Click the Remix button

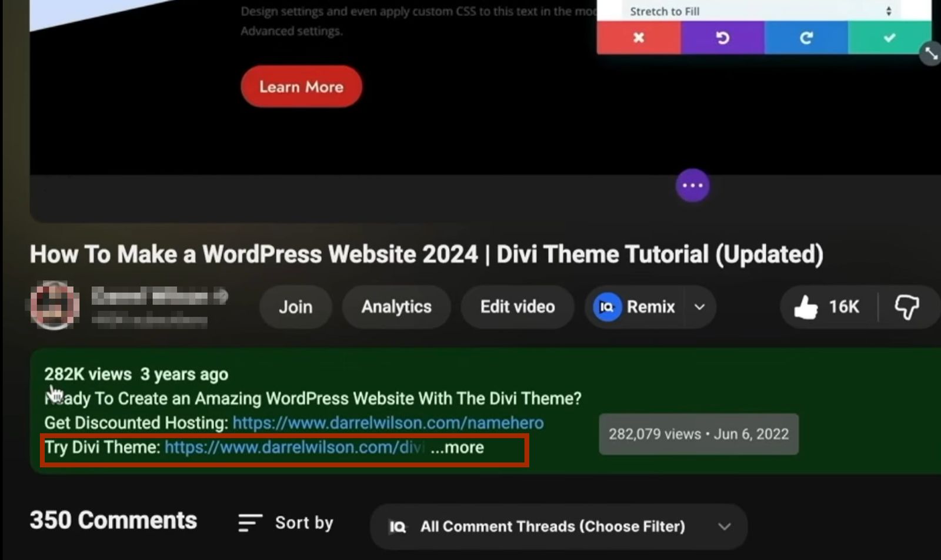tap(636, 307)
